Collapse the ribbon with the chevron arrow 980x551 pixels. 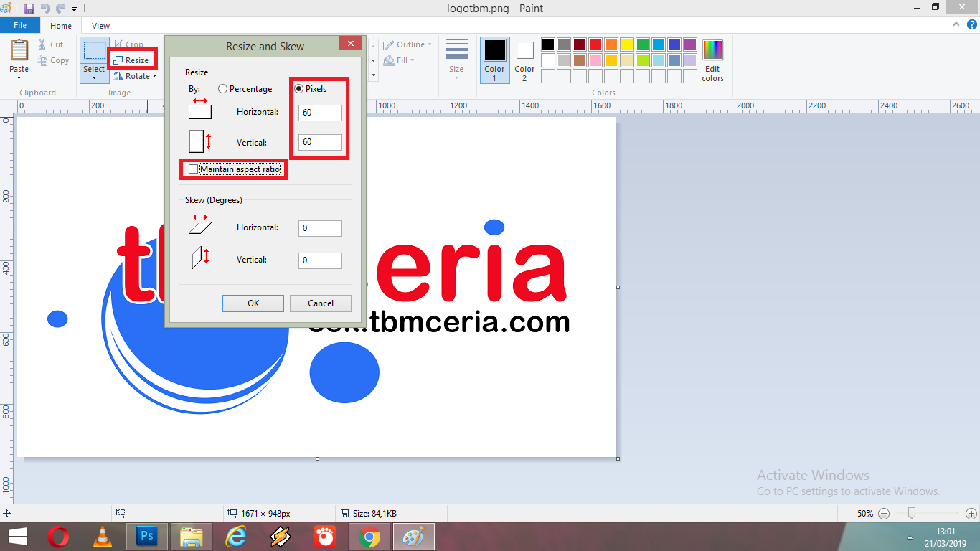pyautogui.click(x=955, y=24)
